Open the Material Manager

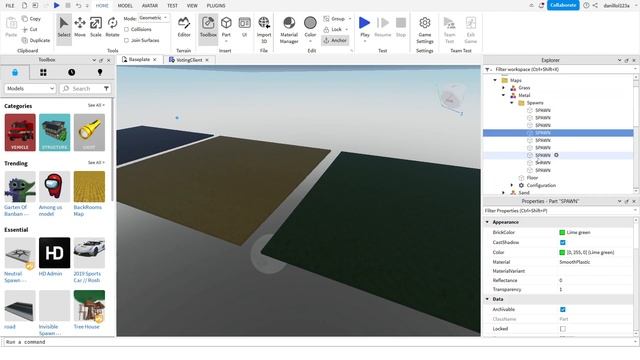tap(289, 29)
